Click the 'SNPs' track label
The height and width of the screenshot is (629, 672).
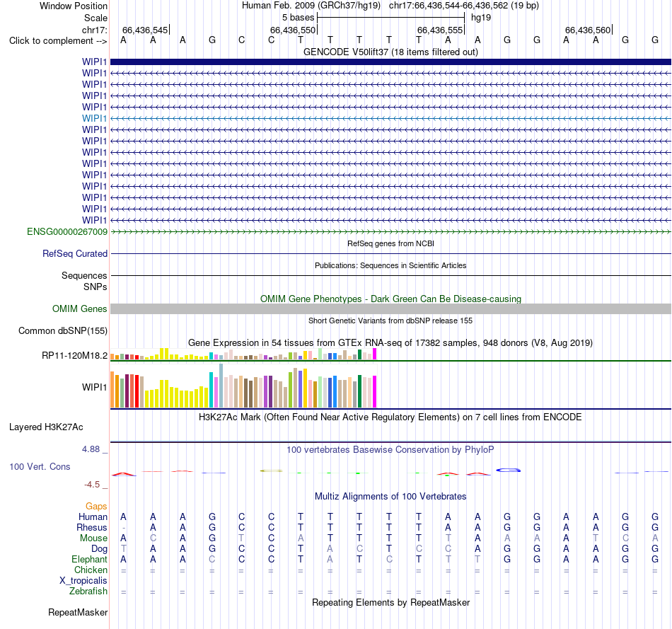95,287
